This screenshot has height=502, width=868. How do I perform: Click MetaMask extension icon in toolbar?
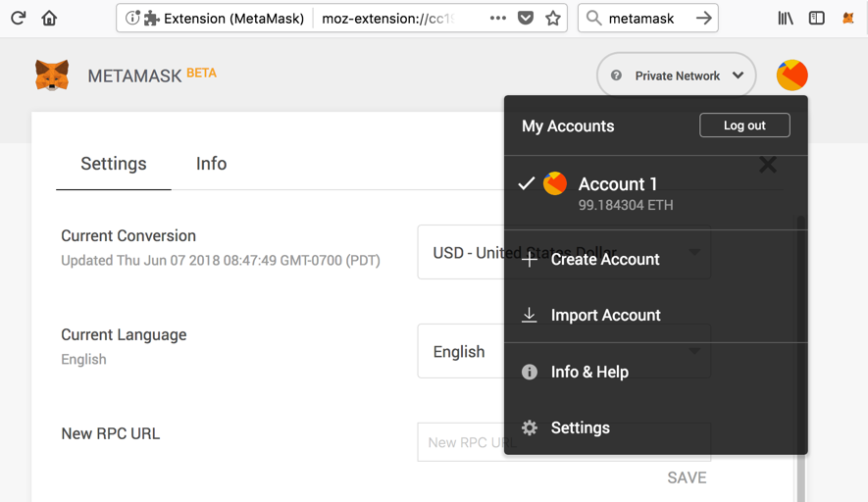coord(848,18)
